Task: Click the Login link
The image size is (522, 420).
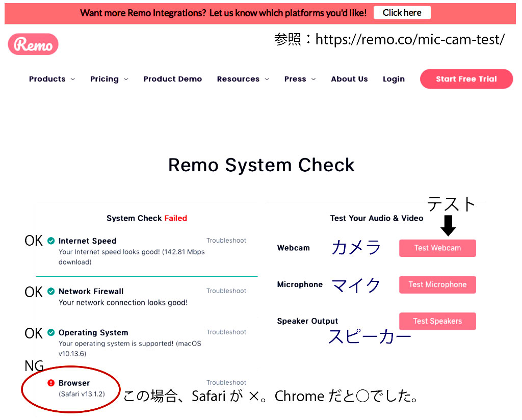Action: (x=394, y=79)
